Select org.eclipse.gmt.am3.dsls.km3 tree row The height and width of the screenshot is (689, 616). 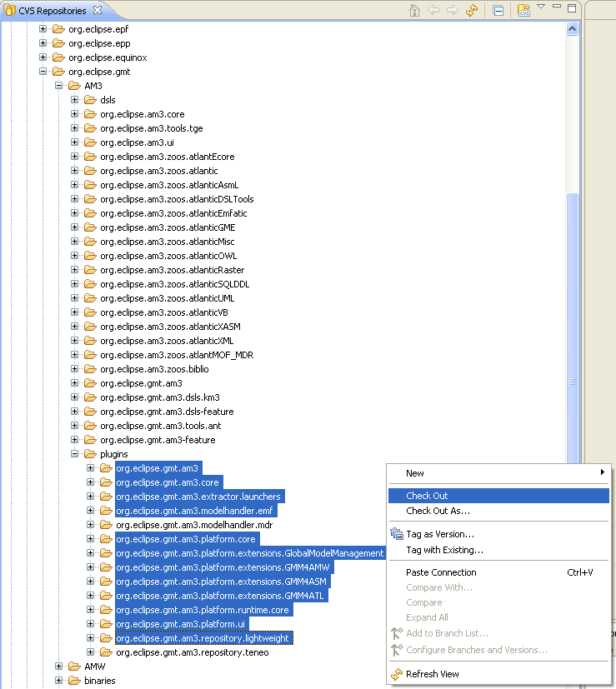click(159, 397)
